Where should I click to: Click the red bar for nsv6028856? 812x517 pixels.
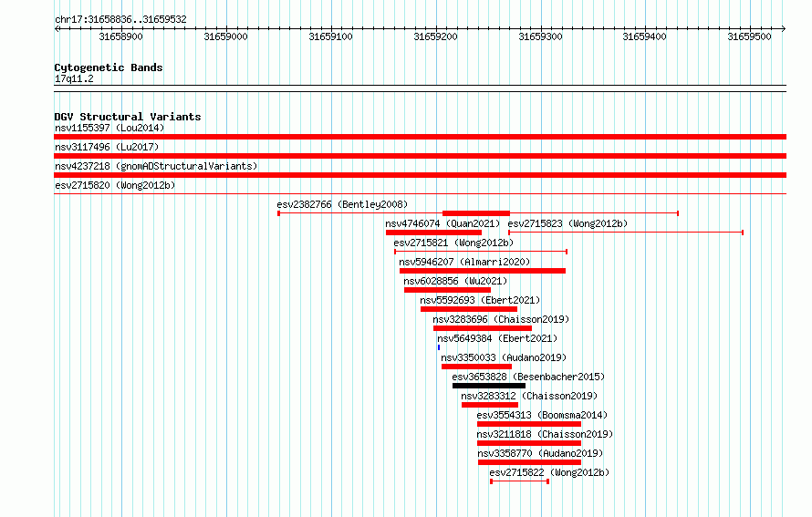click(x=447, y=290)
